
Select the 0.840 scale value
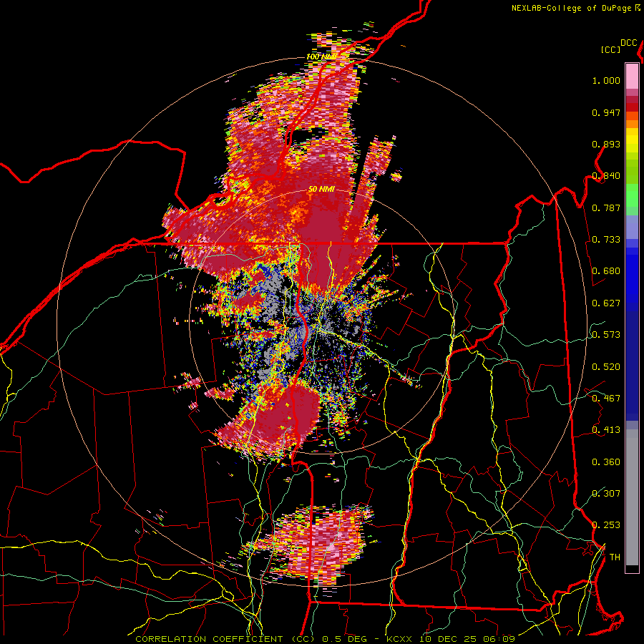[606, 176]
